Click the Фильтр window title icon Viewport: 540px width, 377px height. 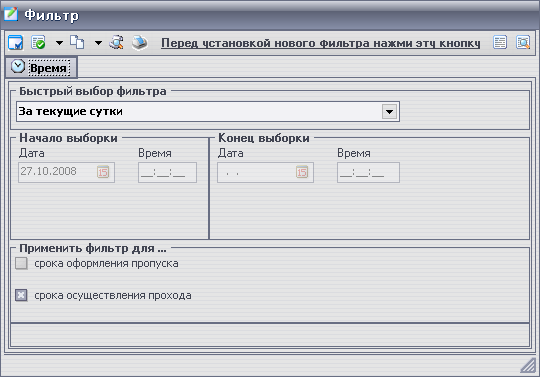[x=11, y=14]
